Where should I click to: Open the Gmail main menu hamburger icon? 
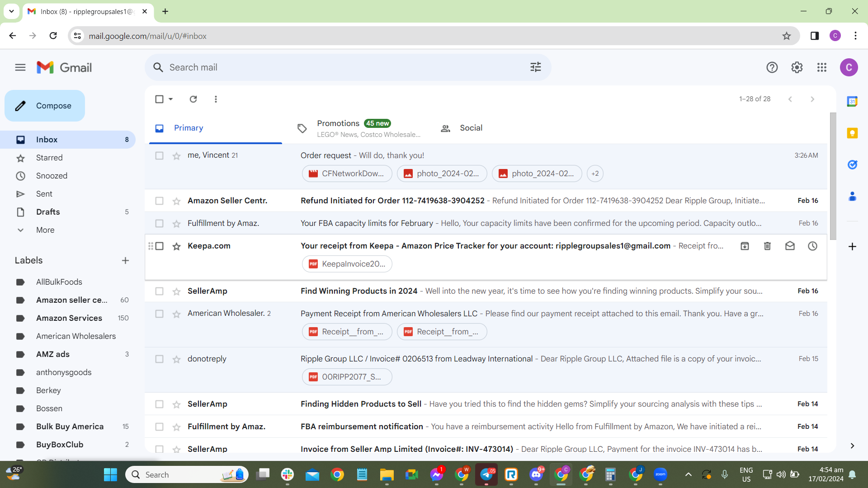click(x=20, y=67)
